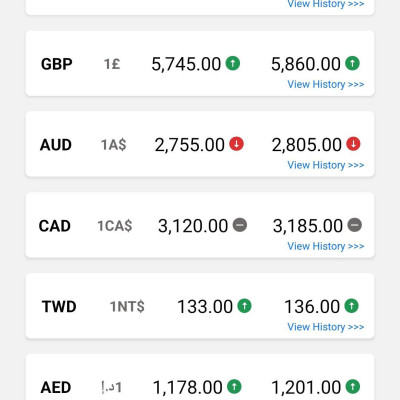The height and width of the screenshot is (400, 400).
Task: Select the GBP currency code label
Action: [x=56, y=64]
